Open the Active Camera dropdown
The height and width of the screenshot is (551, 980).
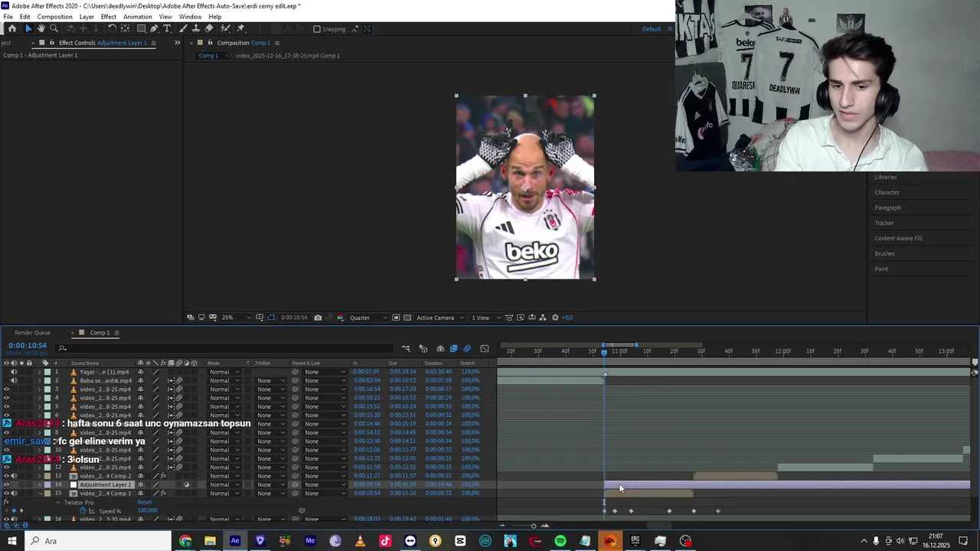tap(439, 318)
